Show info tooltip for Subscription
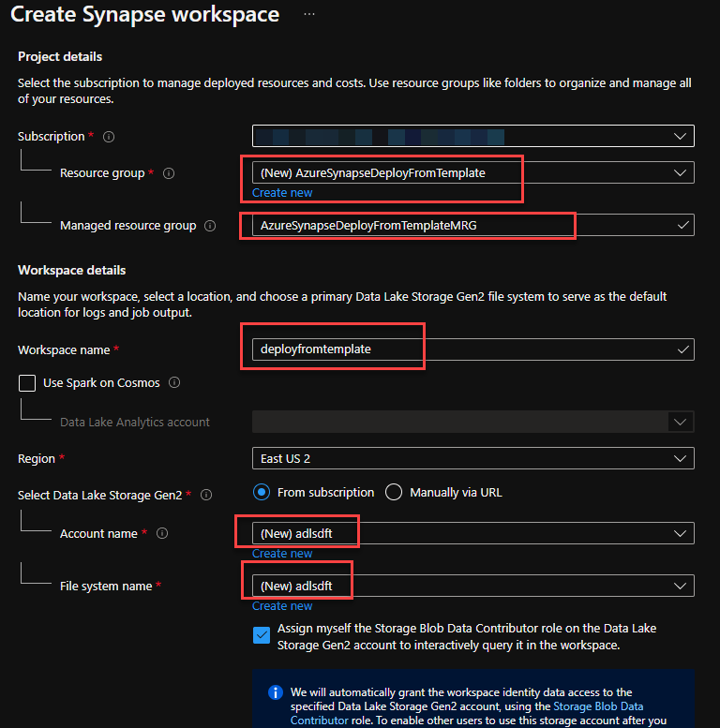This screenshot has height=728, width=720. [x=109, y=137]
